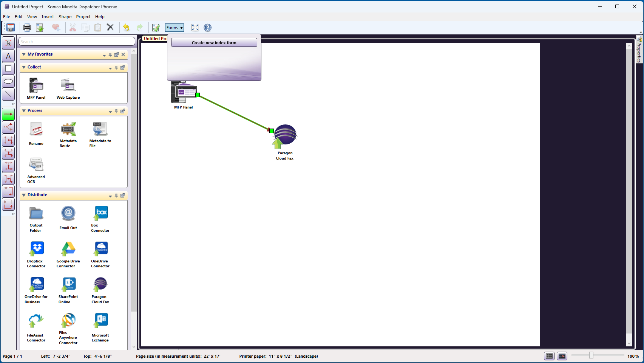Select the Paragon Cloud Fax node on canvas
The width and height of the screenshot is (644, 363).
point(285,136)
